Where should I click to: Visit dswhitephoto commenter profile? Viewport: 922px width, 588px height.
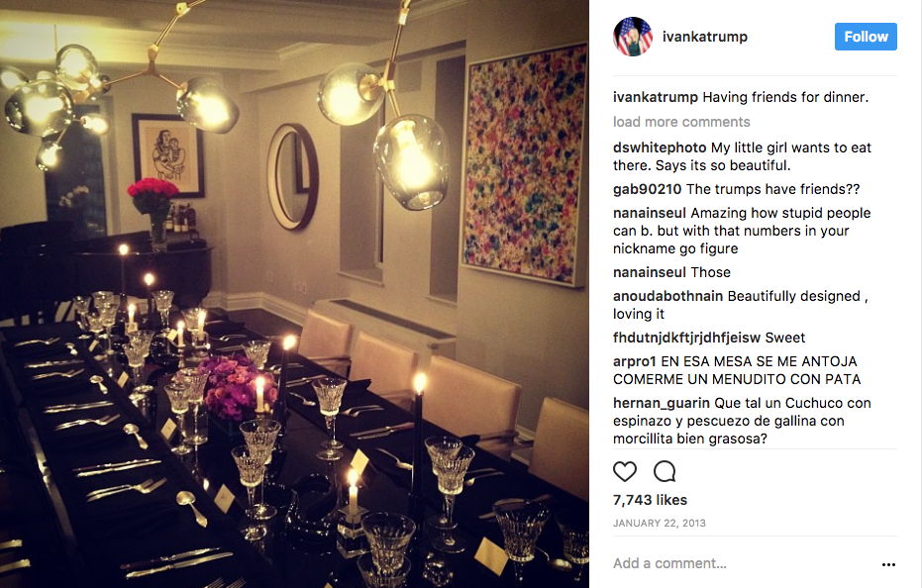point(660,147)
